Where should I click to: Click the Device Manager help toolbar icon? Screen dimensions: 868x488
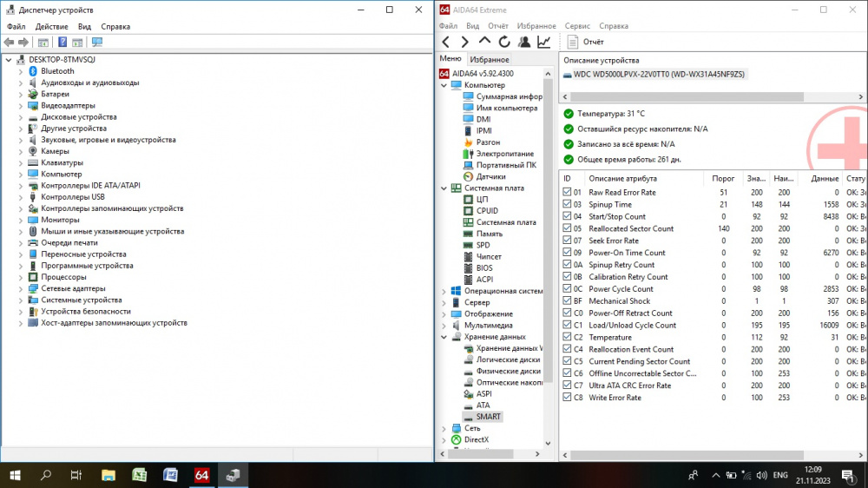62,42
